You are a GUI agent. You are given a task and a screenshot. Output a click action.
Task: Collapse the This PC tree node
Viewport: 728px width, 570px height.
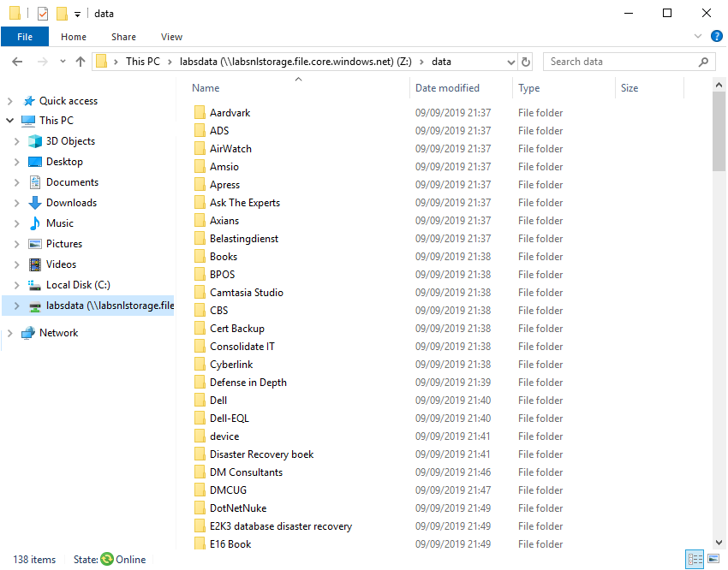(9, 121)
